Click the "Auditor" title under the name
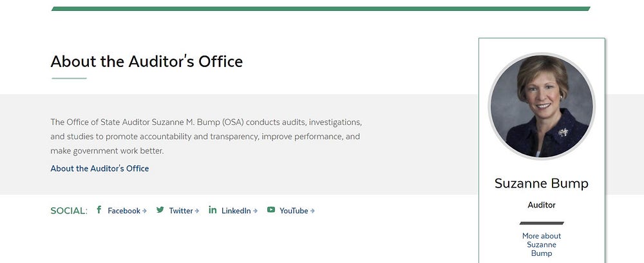 pyautogui.click(x=542, y=205)
